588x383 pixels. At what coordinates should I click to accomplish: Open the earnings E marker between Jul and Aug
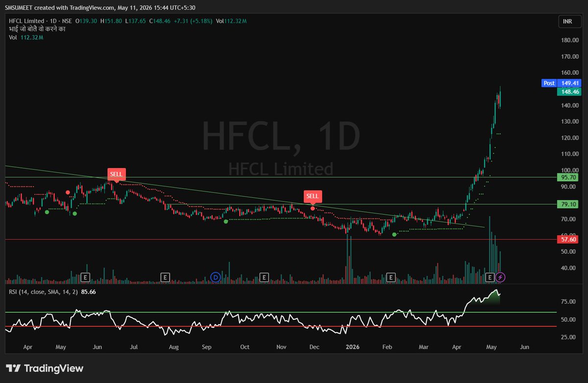click(x=165, y=278)
